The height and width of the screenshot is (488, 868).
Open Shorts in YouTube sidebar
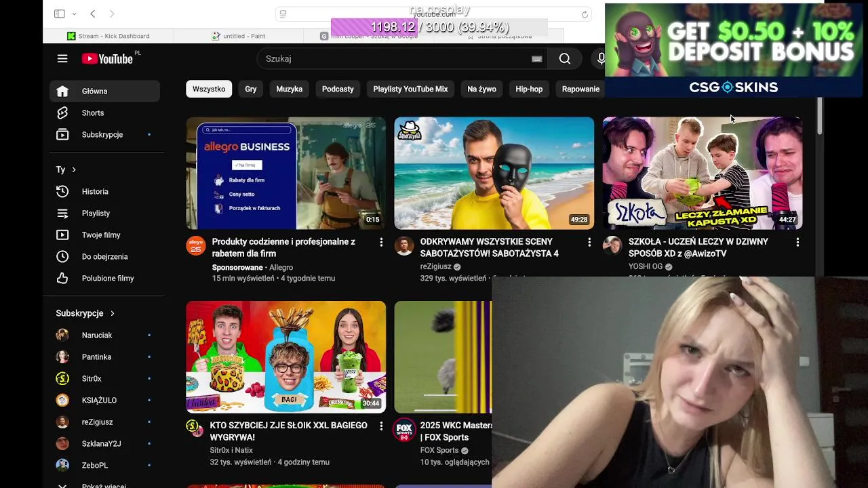[x=104, y=113]
